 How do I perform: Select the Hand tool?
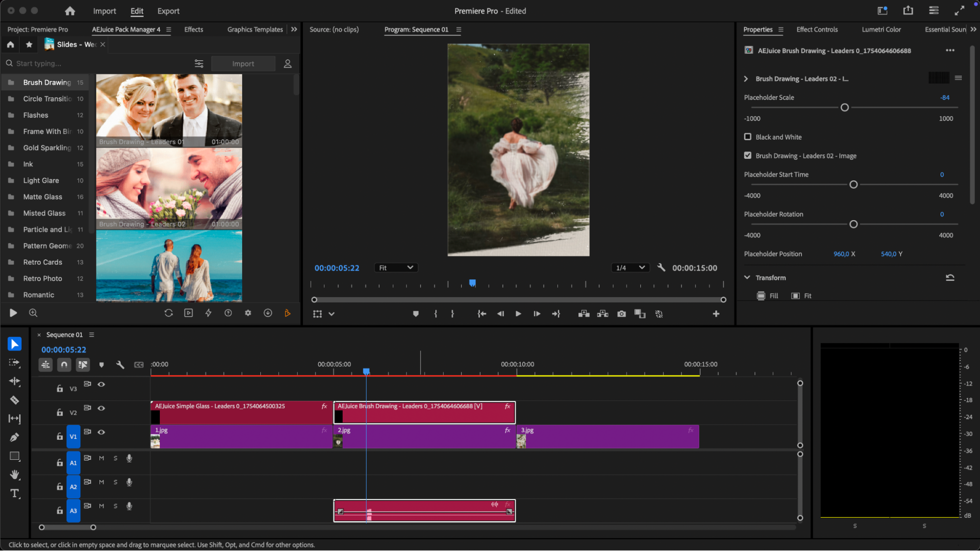coord(14,475)
